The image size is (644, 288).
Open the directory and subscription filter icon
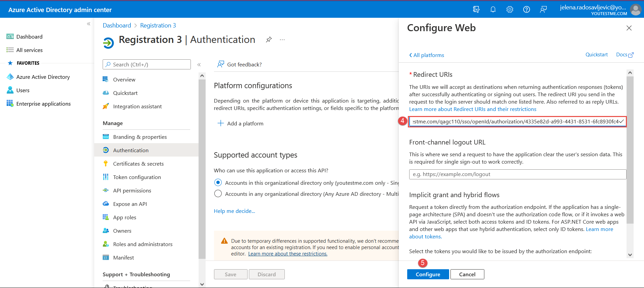click(476, 9)
